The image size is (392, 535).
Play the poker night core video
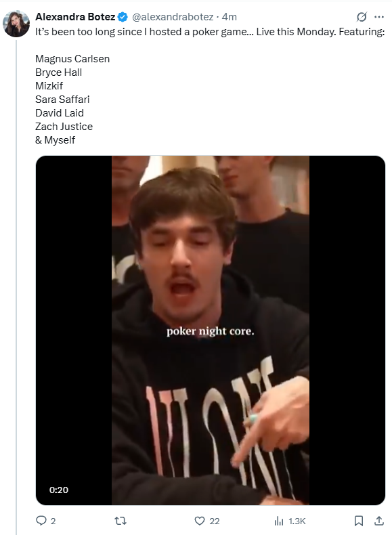tap(211, 330)
